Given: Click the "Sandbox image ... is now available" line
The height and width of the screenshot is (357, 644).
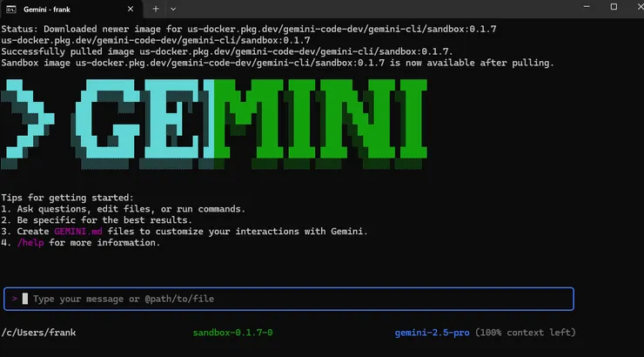Looking at the screenshot, I should click(x=278, y=63).
